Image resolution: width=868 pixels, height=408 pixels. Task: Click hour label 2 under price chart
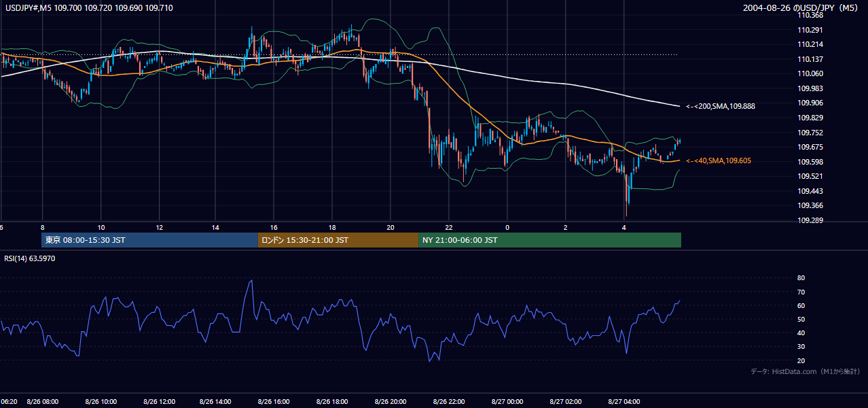pyautogui.click(x=565, y=227)
